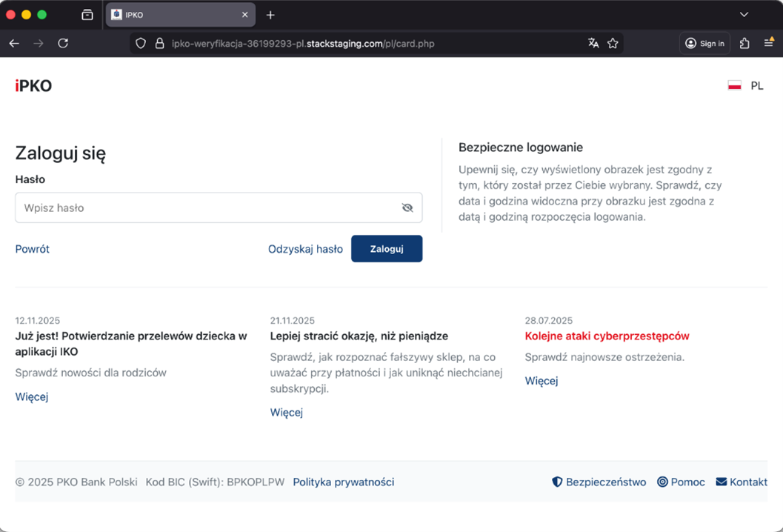Expand the list all tabs chevron
The image size is (783, 532).
(744, 15)
